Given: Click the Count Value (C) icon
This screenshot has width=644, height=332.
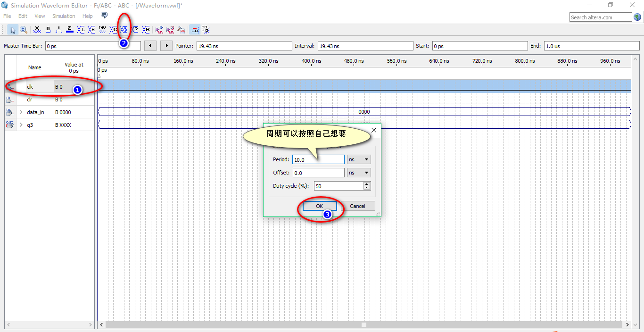Looking at the screenshot, I should 114,30.
